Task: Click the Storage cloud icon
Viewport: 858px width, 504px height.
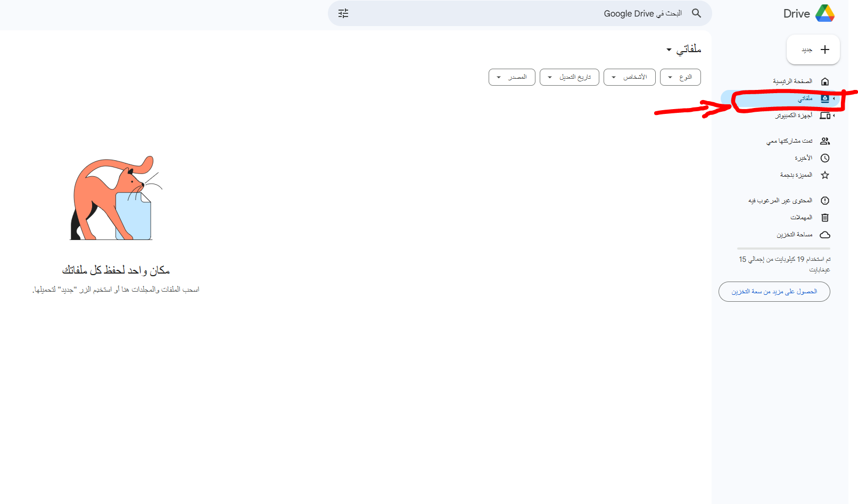Action: pyautogui.click(x=825, y=234)
